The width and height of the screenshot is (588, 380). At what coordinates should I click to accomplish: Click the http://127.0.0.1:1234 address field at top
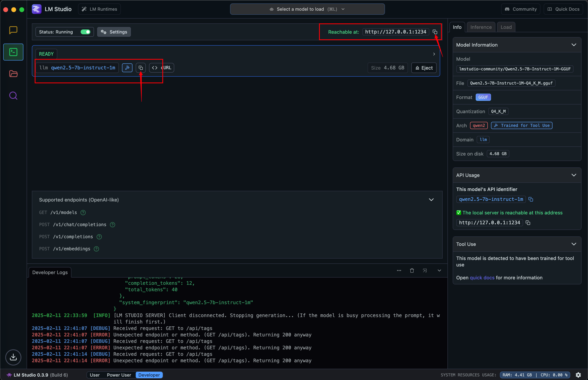point(396,32)
